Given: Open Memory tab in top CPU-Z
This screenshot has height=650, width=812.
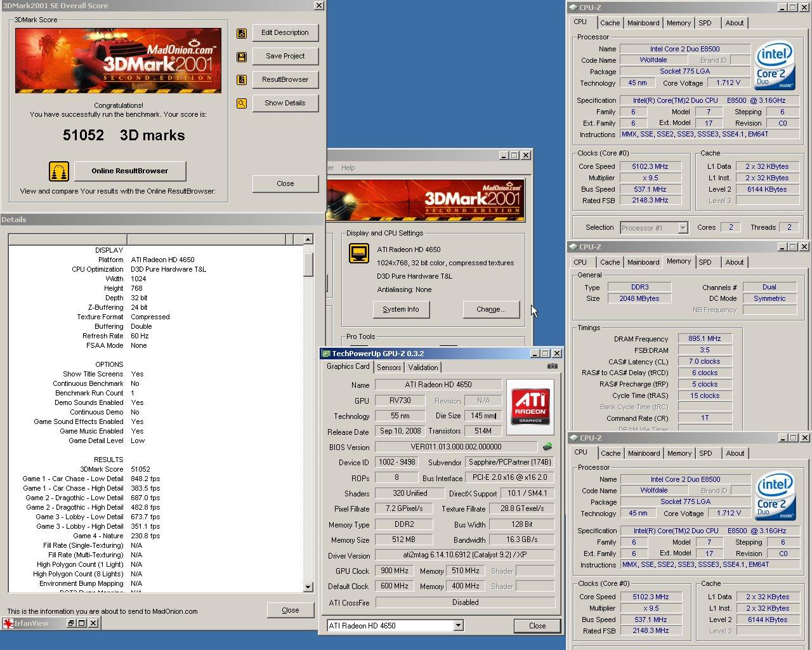Looking at the screenshot, I should click(679, 23).
